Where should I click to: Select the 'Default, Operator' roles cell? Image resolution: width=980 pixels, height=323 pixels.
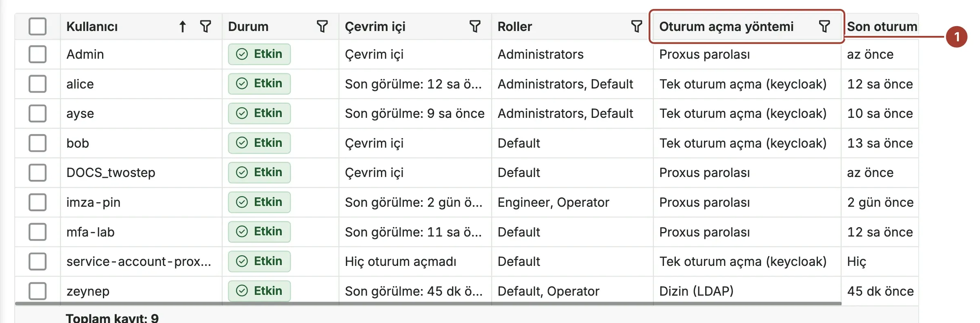[548, 291]
